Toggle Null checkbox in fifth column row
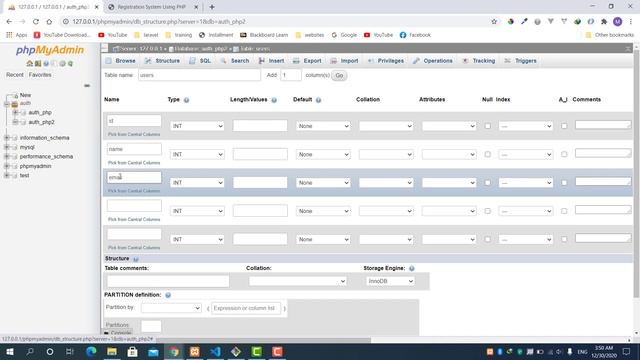640x360 pixels. (x=487, y=239)
